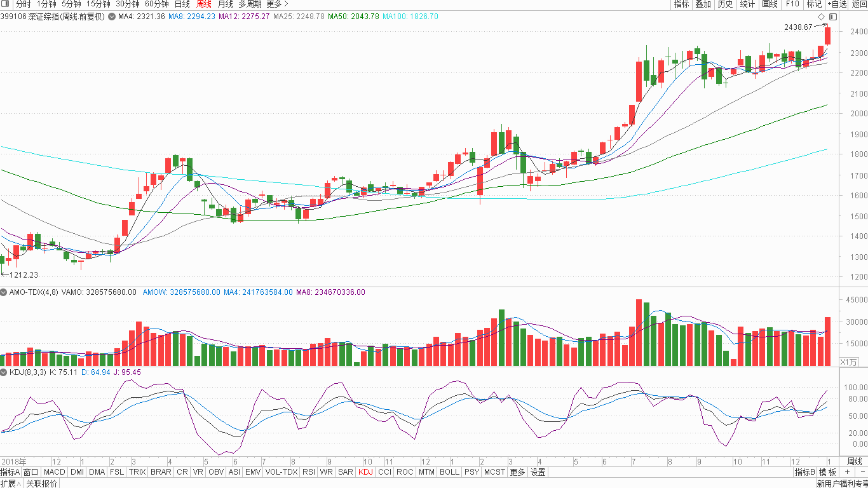The width and height of the screenshot is (868, 488).
Task: Select 指标B tab at bottom right
Action: click(804, 472)
